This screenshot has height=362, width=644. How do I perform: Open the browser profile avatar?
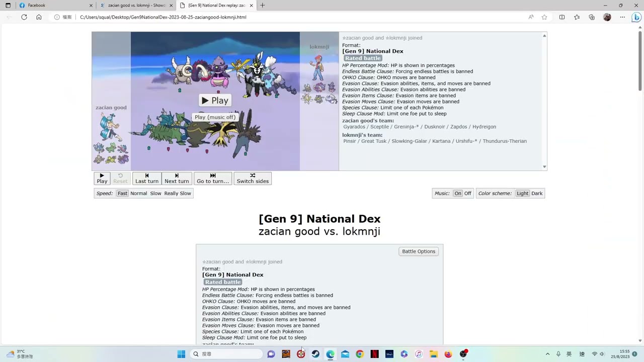[x=607, y=17]
